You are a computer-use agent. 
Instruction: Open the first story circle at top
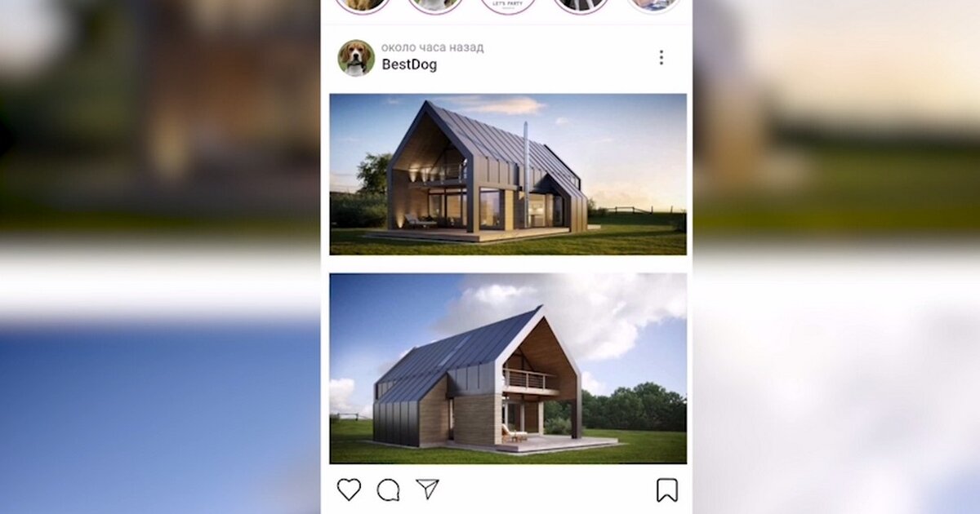pyautogui.click(x=363, y=4)
